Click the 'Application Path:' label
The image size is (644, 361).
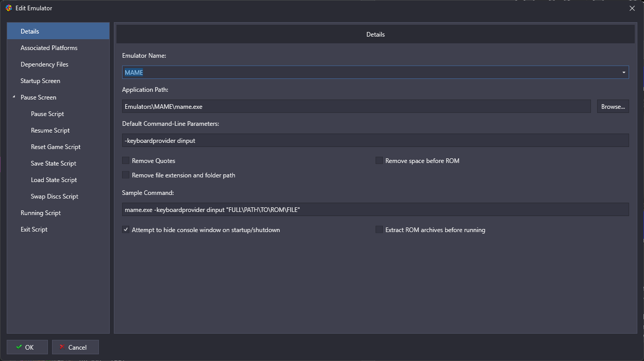tap(145, 89)
